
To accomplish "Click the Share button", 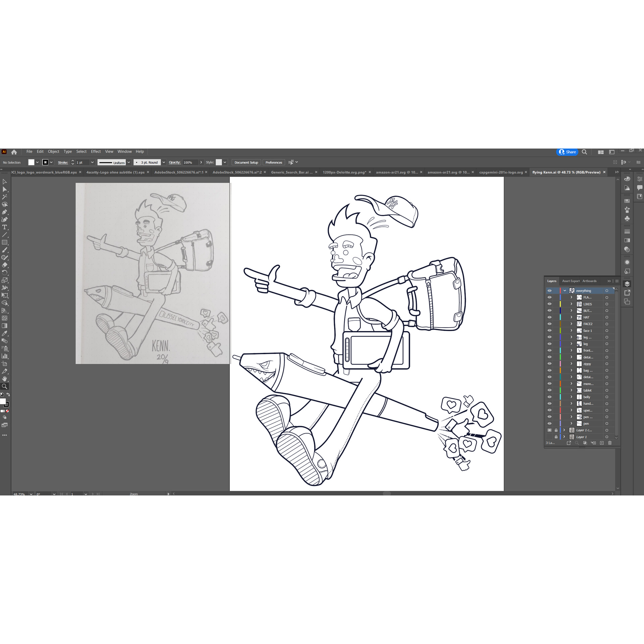I will [x=568, y=152].
